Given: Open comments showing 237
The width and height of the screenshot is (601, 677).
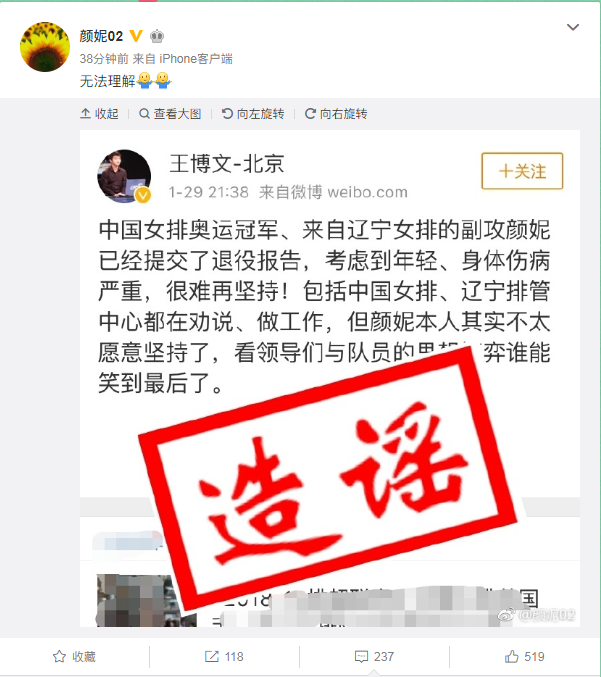Looking at the screenshot, I should pyautogui.click(x=374, y=656).
